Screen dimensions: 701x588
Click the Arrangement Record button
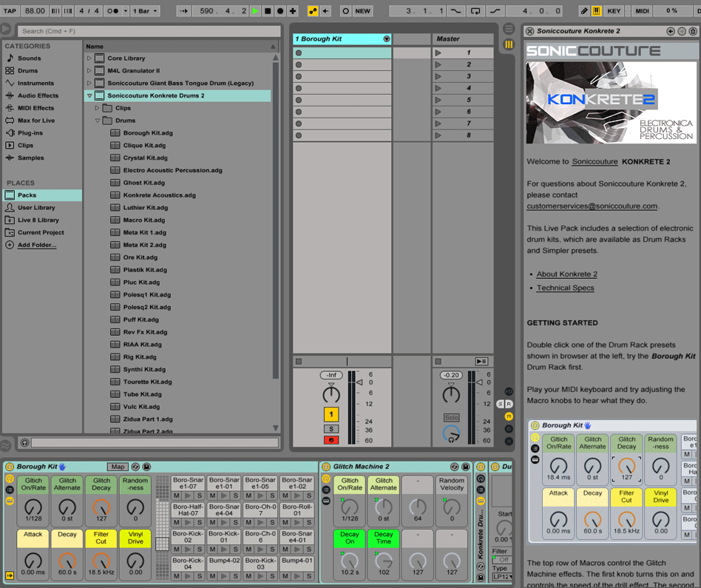pyautogui.click(x=280, y=11)
